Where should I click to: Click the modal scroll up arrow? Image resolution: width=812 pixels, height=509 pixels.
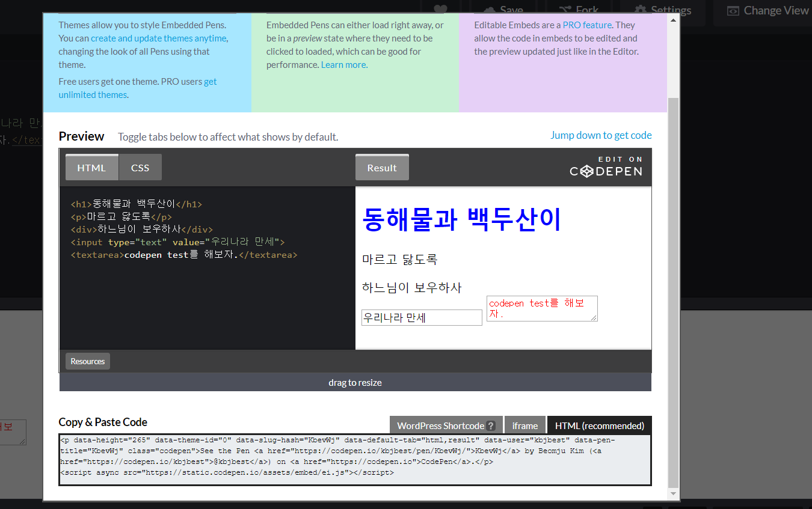click(674, 20)
